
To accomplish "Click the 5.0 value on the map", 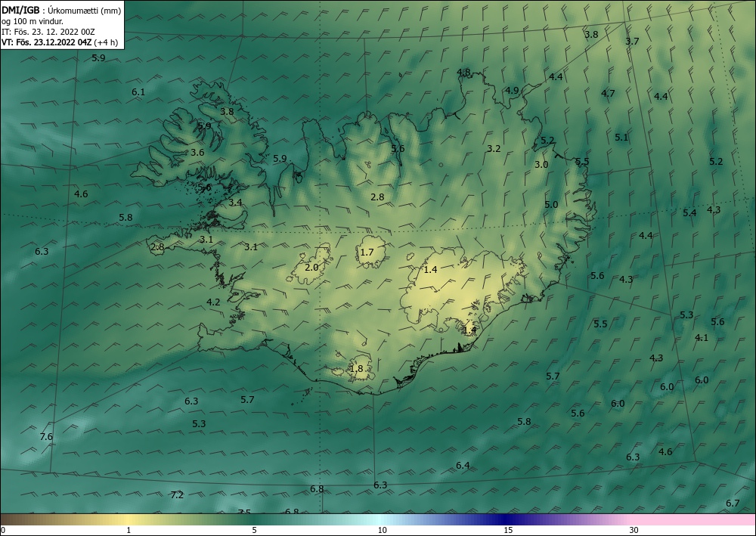I will click(551, 204).
